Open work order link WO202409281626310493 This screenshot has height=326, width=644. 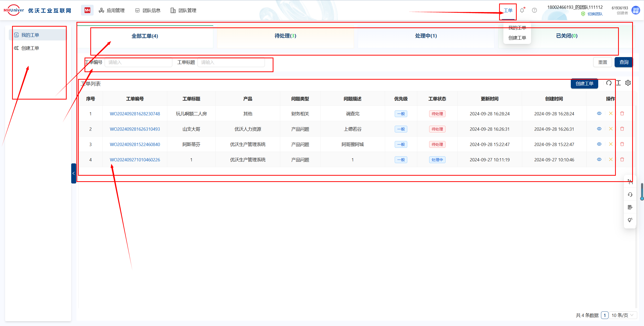[x=135, y=129]
